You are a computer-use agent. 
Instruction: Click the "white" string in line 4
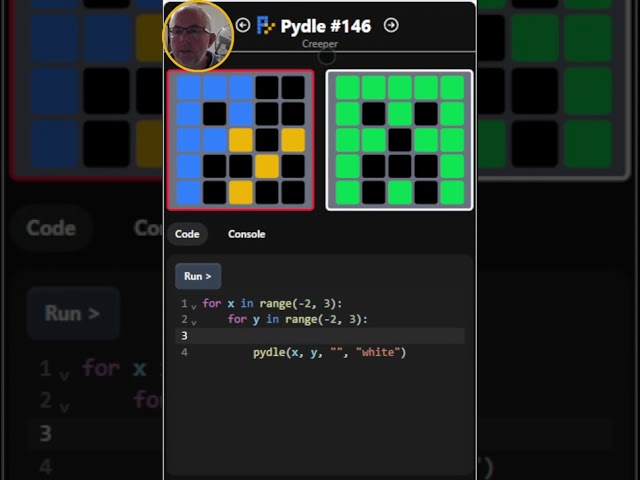pos(378,352)
